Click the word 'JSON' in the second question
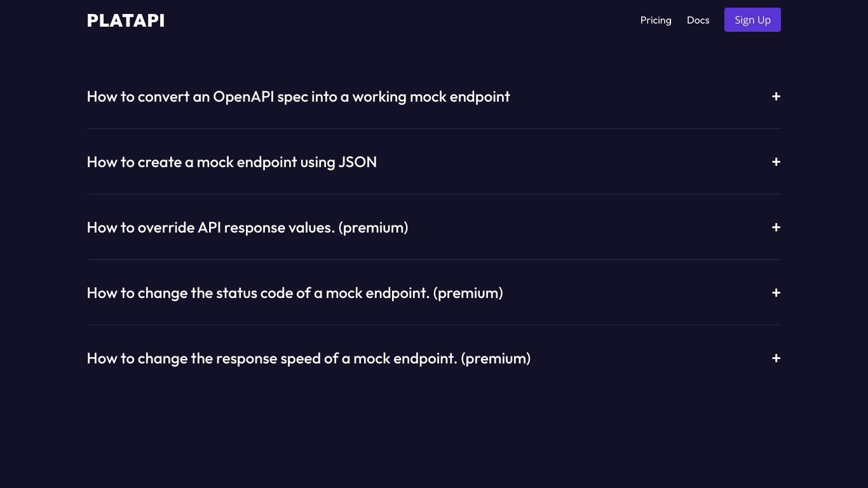This screenshot has height=488, width=868. tap(358, 162)
